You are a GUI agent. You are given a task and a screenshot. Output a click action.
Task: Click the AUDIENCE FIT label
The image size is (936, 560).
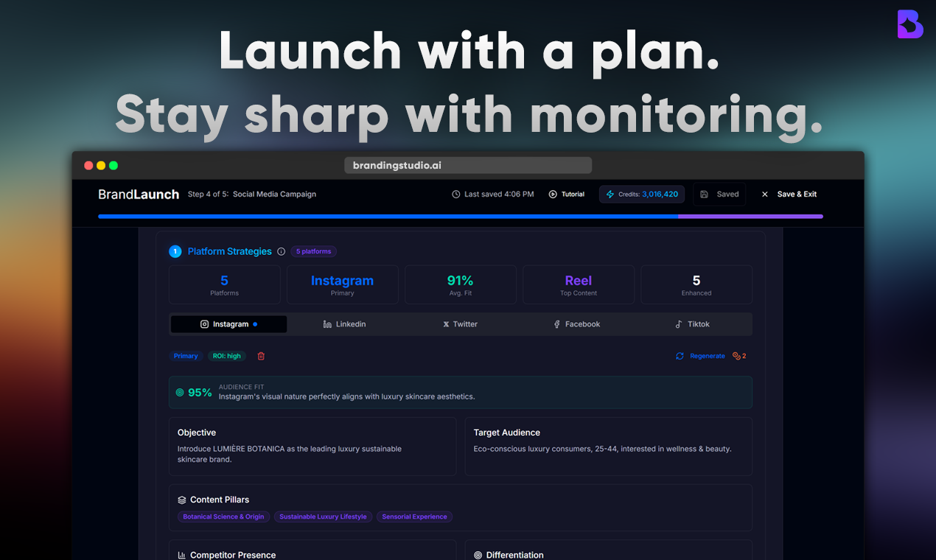click(242, 387)
